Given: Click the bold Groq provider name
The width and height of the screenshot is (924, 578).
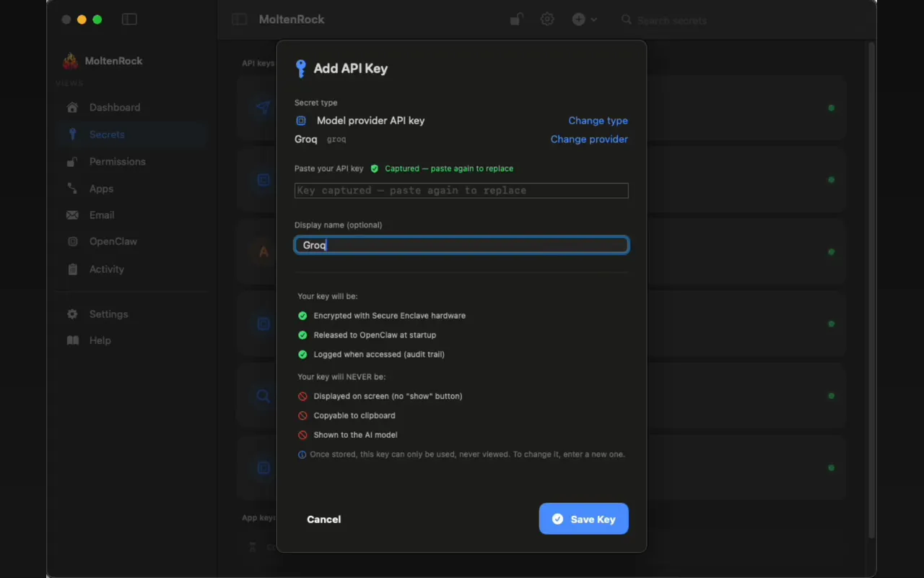Looking at the screenshot, I should [x=306, y=139].
